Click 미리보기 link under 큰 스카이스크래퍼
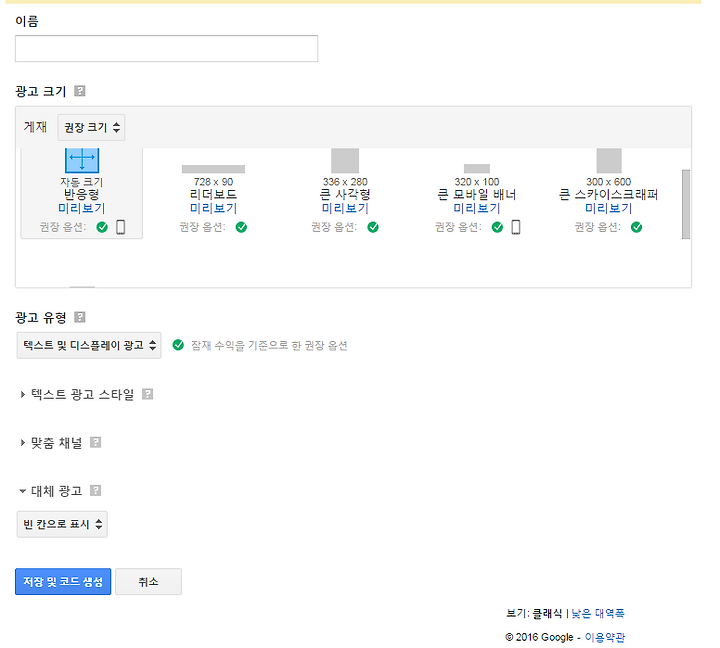720x648 pixels. [x=608, y=208]
